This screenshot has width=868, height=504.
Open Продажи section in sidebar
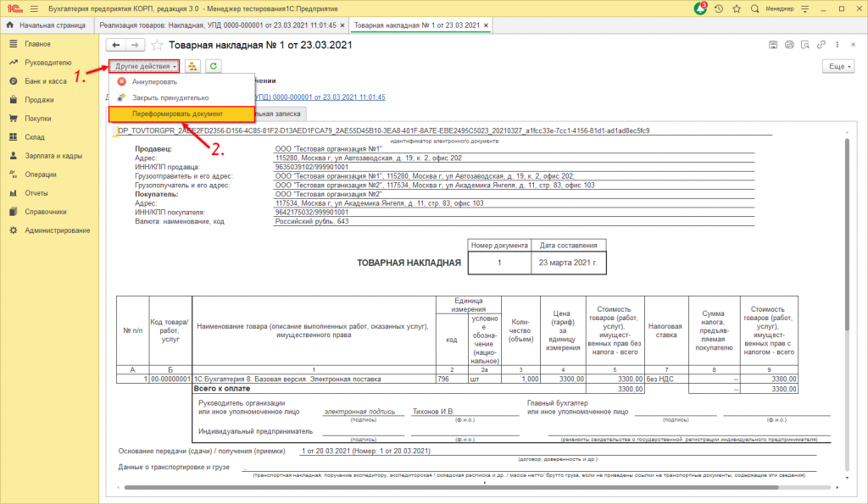(x=39, y=100)
